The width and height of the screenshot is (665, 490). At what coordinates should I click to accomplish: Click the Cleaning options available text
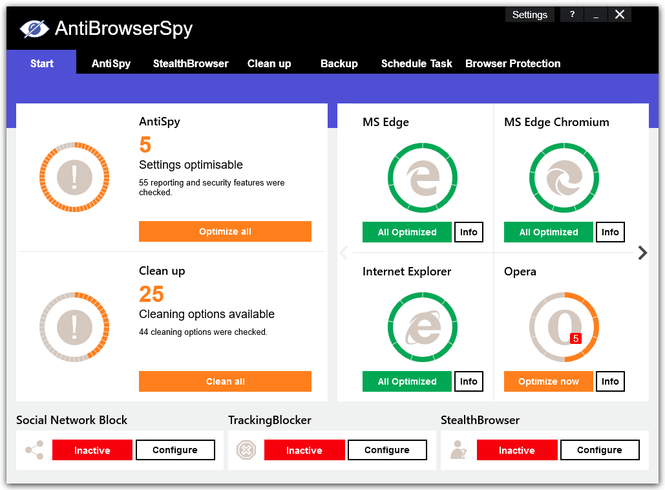click(x=207, y=314)
